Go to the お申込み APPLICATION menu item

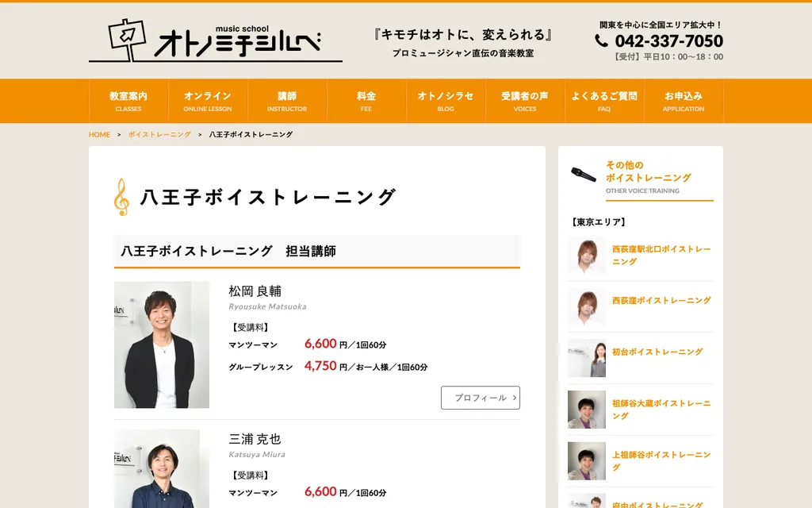click(x=683, y=101)
